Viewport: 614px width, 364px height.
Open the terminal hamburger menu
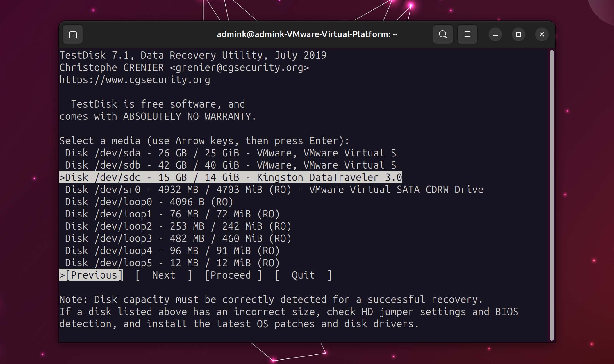pyautogui.click(x=467, y=34)
